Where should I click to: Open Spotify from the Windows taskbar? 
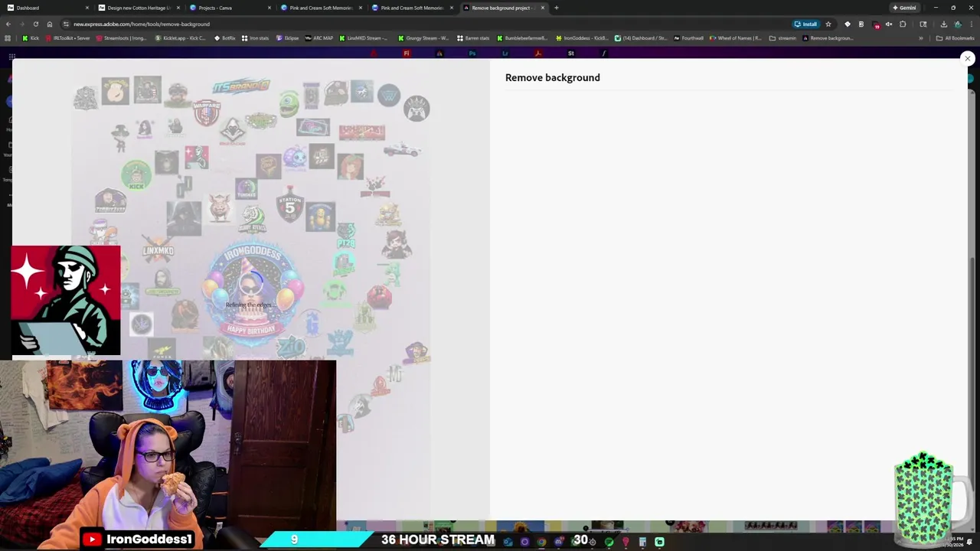[609, 542]
